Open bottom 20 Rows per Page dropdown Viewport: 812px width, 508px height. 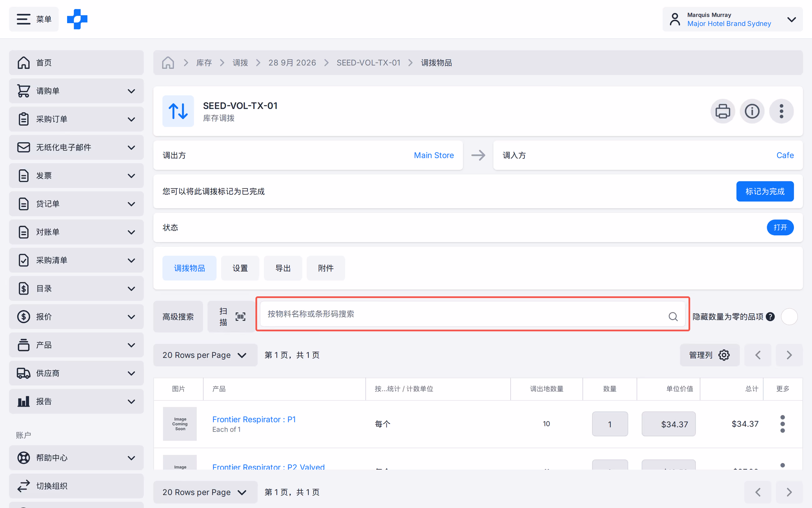205,492
